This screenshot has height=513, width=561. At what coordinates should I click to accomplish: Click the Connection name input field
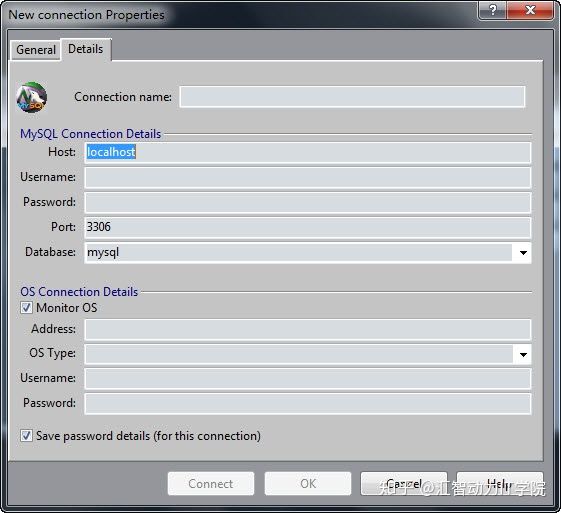point(352,97)
